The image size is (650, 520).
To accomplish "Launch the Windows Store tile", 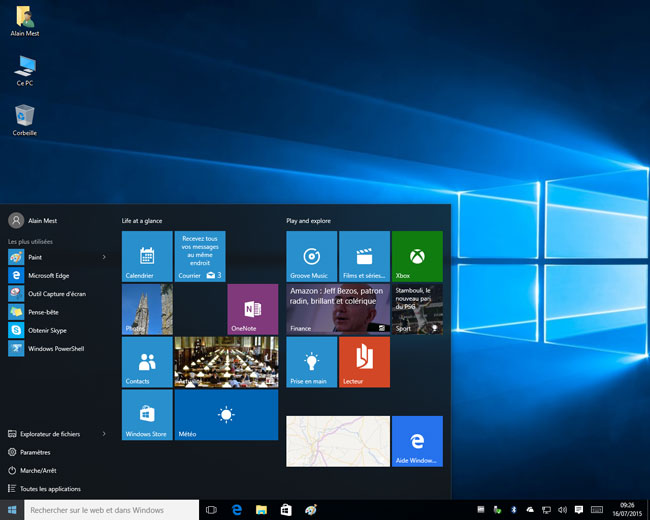I will click(146, 415).
